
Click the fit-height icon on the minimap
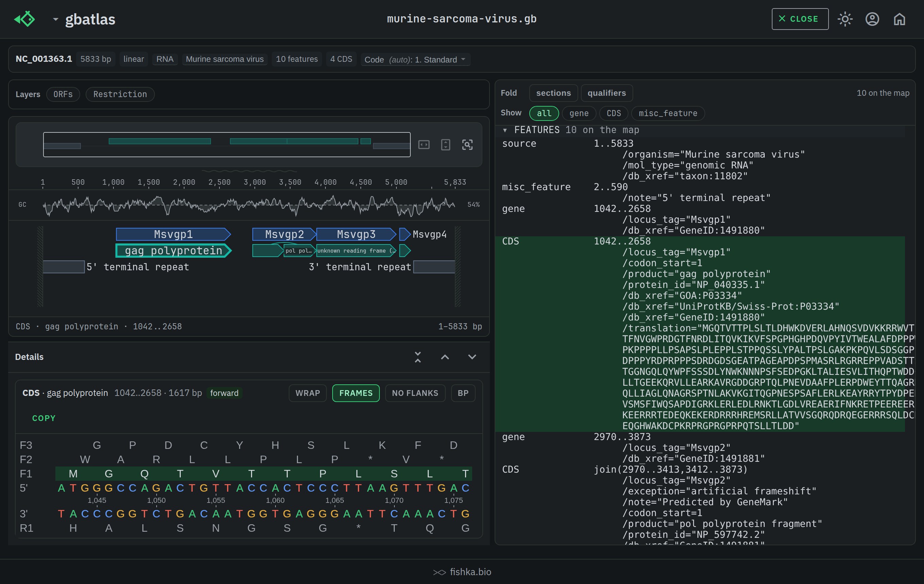point(445,145)
